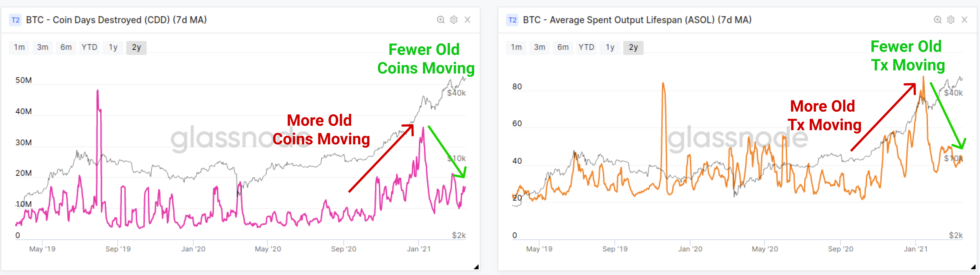Close the Average Spent Output Lifespan panel

[x=964, y=20]
